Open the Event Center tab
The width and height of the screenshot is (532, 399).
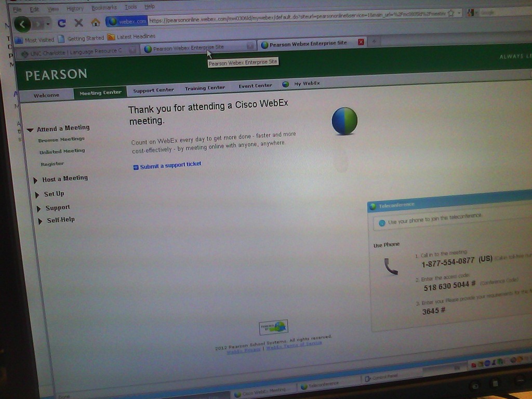click(x=255, y=86)
